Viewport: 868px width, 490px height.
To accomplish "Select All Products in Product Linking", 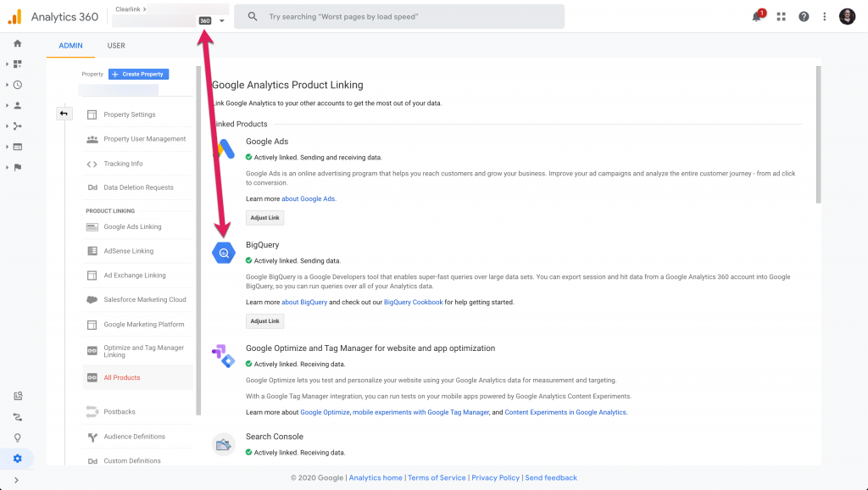I will 138,377.
